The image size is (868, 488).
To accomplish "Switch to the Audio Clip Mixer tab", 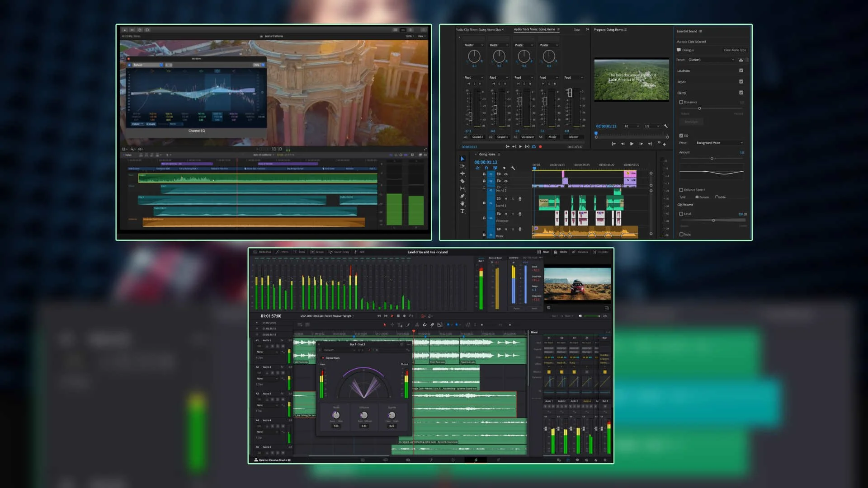I will (x=480, y=29).
